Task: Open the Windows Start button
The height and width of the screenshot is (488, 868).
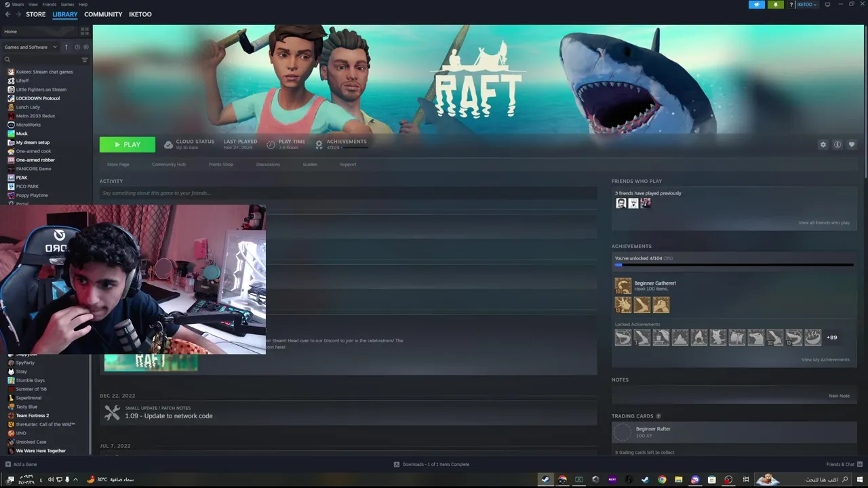Action: point(861,480)
